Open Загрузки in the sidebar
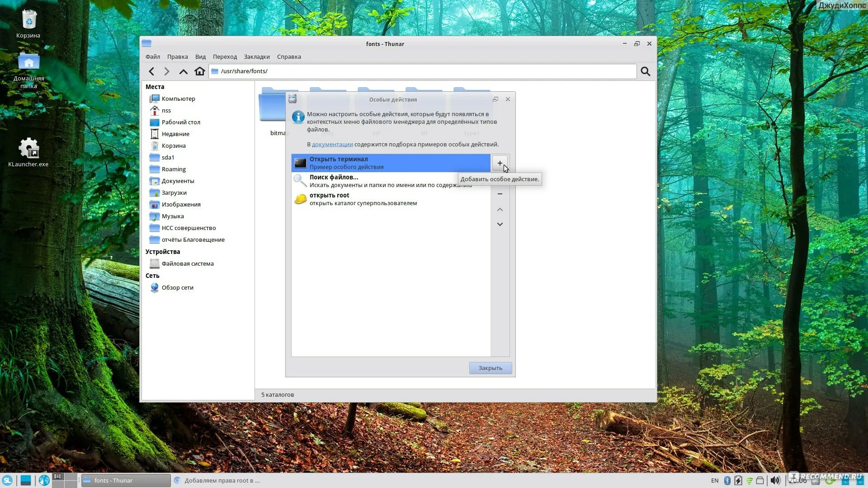The width and height of the screenshot is (868, 488). [x=174, y=193]
